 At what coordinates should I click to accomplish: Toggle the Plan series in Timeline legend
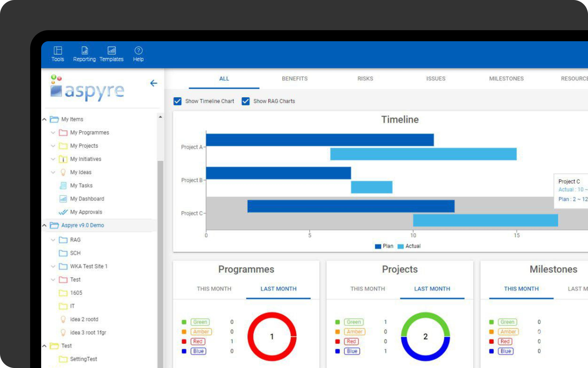pyautogui.click(x=384, y=246)
